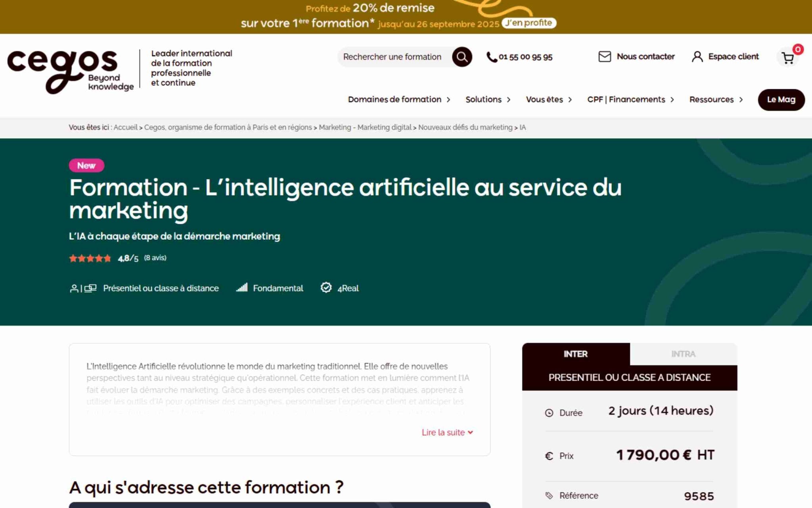Click the reference number 9585
Image resolution: width=812 pixels, height=508 pixels.
point(699,496)
